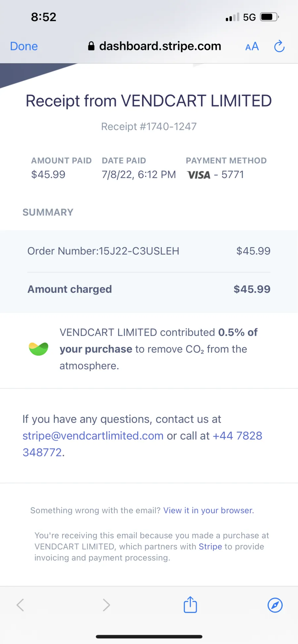298x644 pixels.
Task: Open in Safari compass icon
Action: tap(275, 605)
